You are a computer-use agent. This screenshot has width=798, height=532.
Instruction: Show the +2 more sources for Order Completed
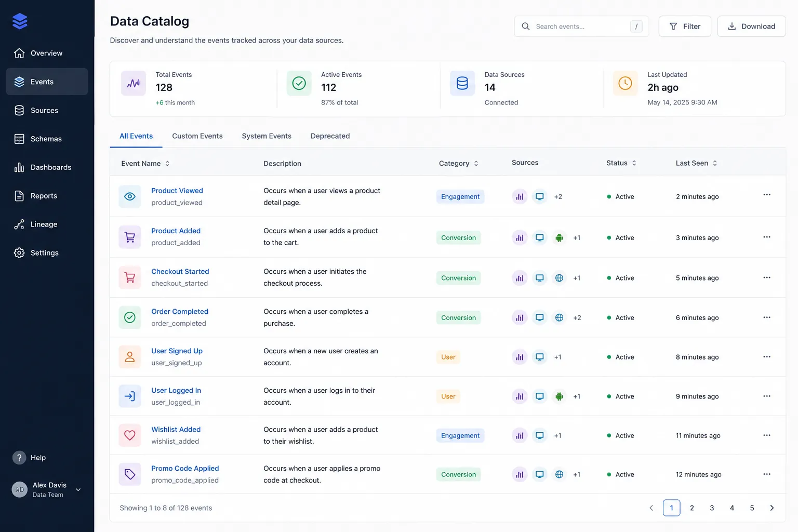tap(577, 318)
